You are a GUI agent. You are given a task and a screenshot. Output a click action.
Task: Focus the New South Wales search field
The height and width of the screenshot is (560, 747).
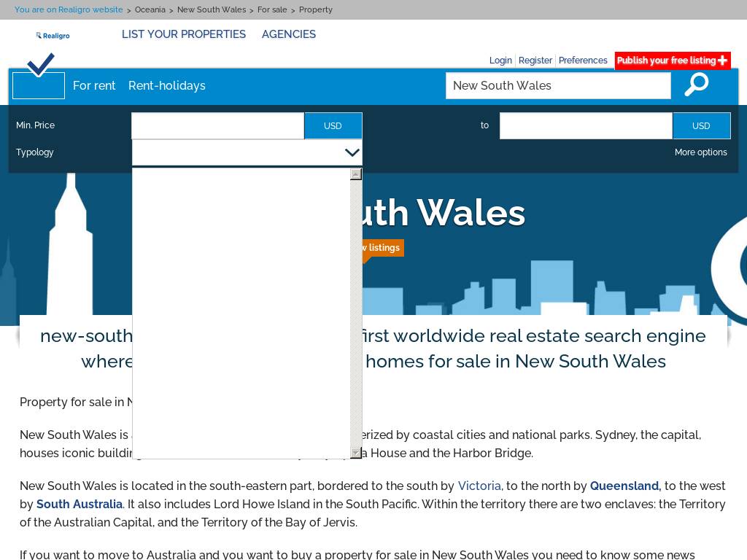558,85
